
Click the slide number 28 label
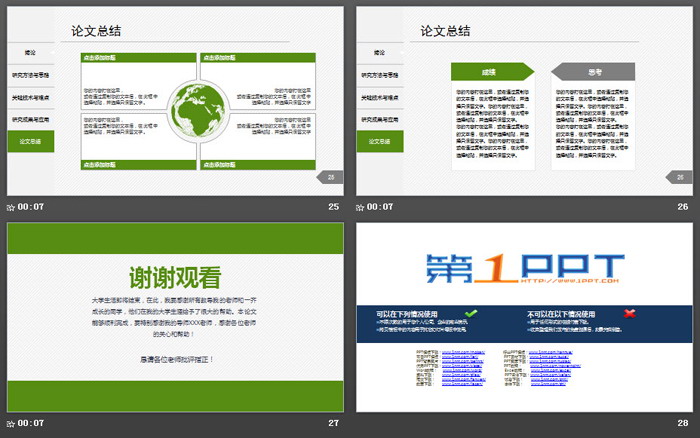click(x=683, y=423)
